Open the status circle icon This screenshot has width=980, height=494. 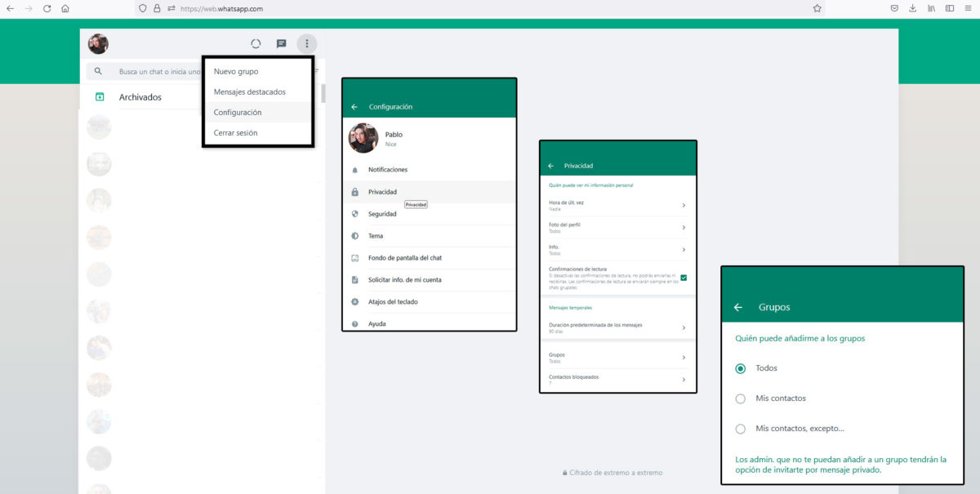[x=256, y=44]
